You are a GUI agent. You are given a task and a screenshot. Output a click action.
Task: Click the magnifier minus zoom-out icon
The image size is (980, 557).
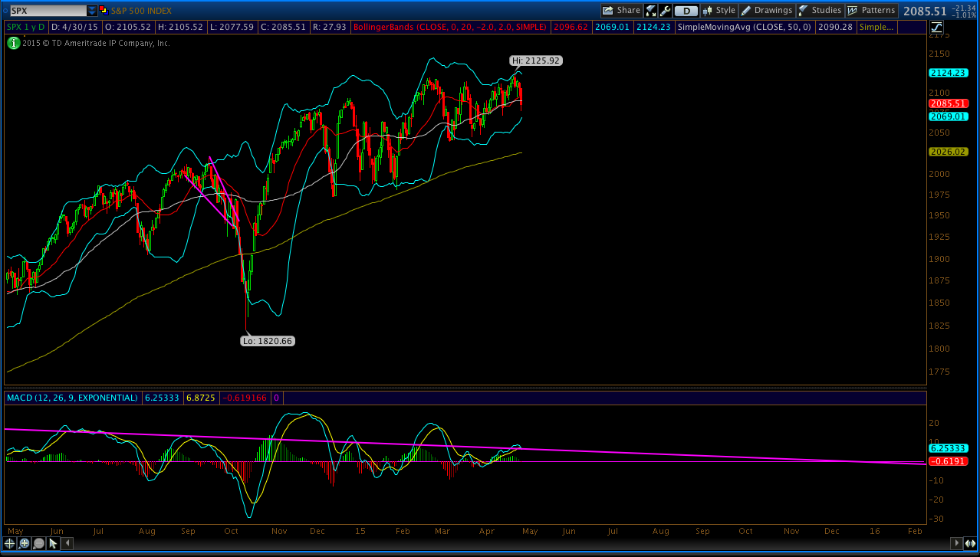click(x=39, y=543)
